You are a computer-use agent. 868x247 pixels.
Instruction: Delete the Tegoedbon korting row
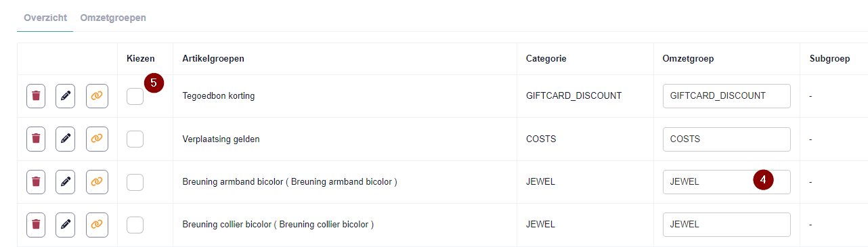pyautogui.click(x=36, y=96)
